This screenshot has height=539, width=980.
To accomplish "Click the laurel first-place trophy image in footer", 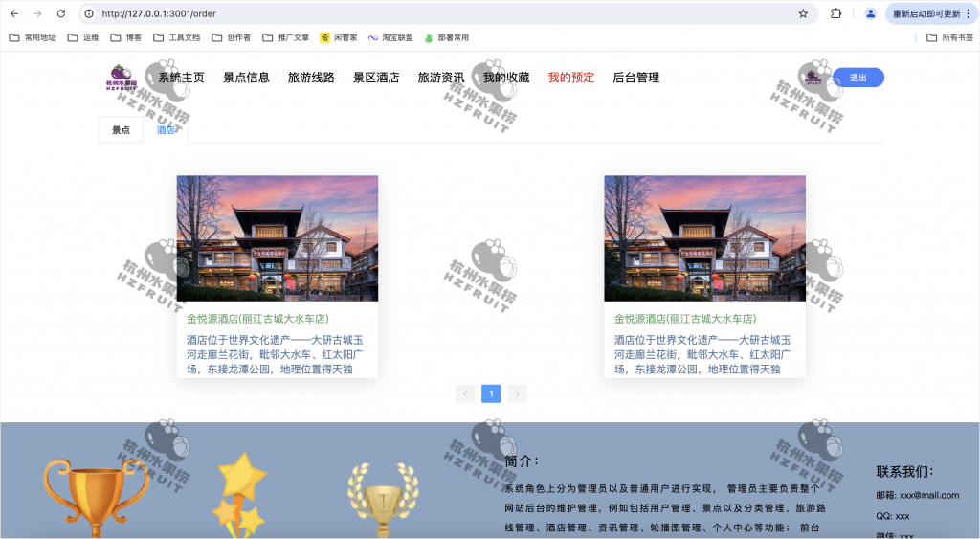I will tap(383, 501).
